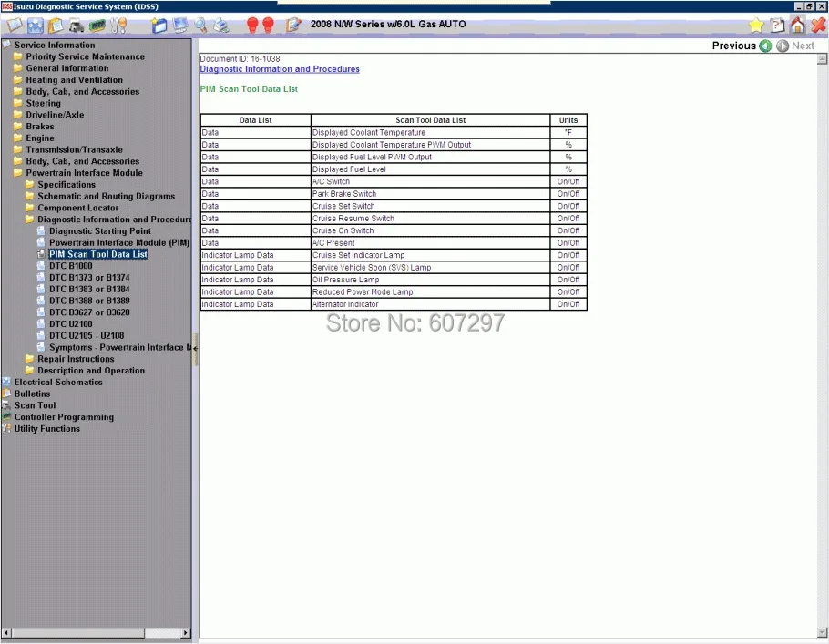Click document icon beside Diagnostic Starting Point
This screenshot has height=644, width=829.
[41, 230]
